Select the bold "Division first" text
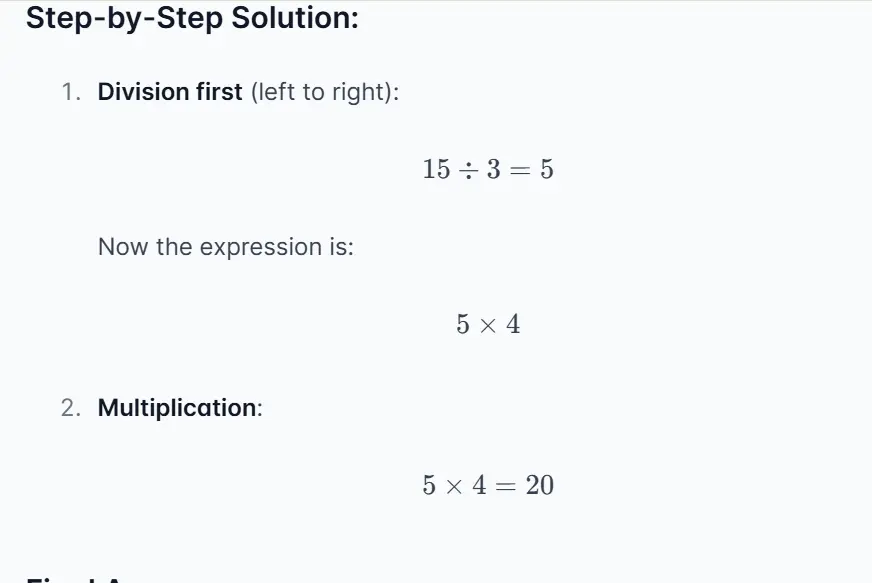The height and width of the screenshot is (583, 872). point(170,92)
